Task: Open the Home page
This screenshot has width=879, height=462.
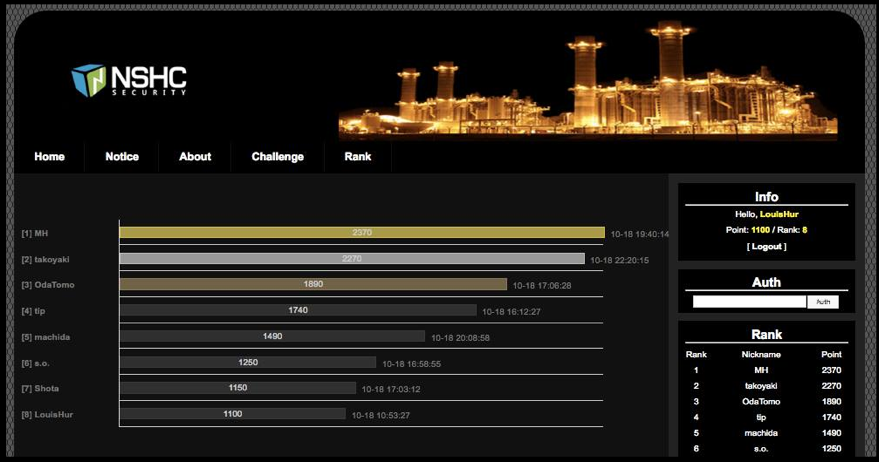Action: [49, 157]
